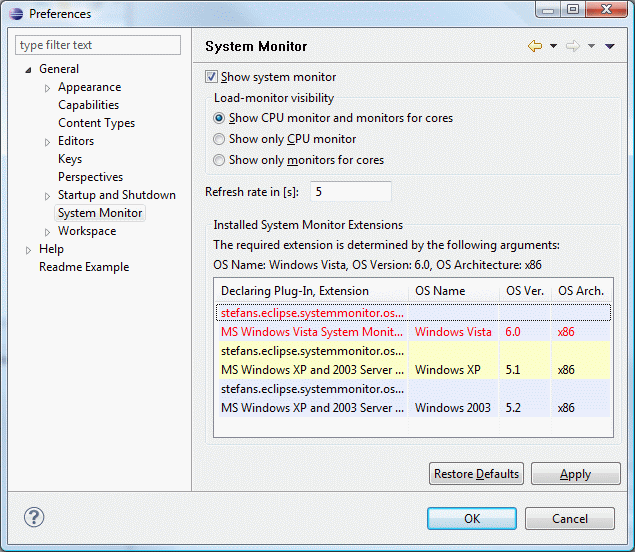Click the Apply button
Screen dimensions: 635x552
coord(575,474)
